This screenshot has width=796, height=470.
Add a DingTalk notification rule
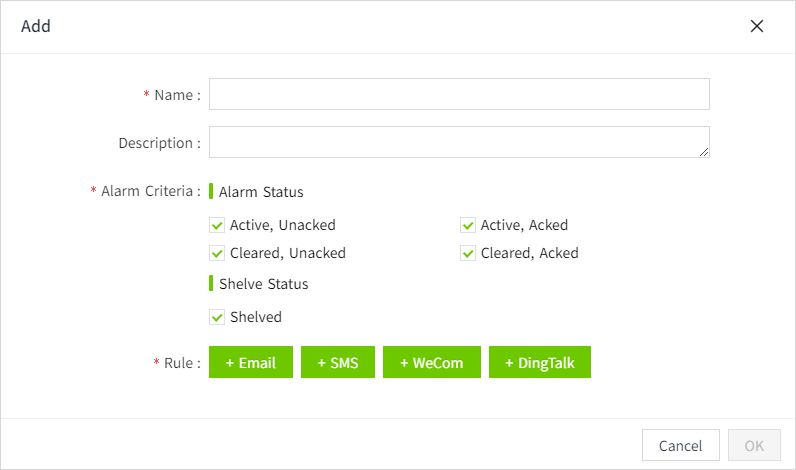point(540,362)
